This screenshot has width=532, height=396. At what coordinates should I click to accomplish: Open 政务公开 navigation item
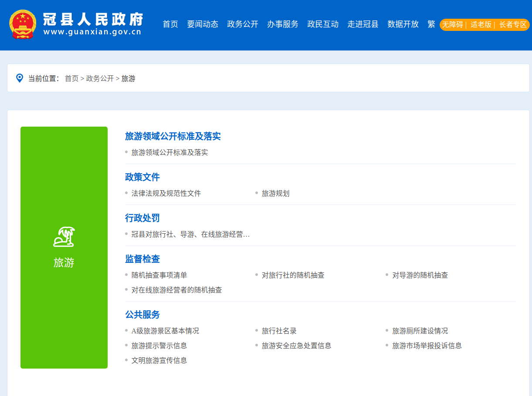click(243, 24)
